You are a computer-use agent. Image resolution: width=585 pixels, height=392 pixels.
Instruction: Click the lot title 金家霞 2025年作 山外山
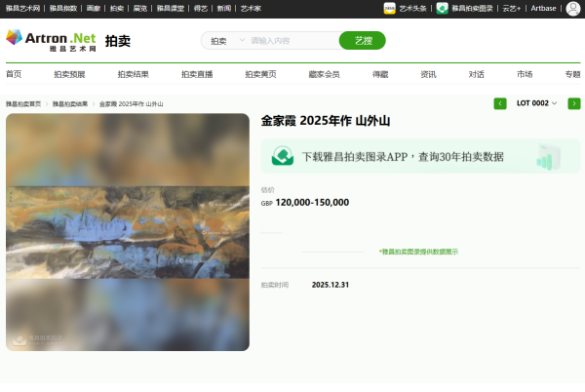tap(326, 121)
